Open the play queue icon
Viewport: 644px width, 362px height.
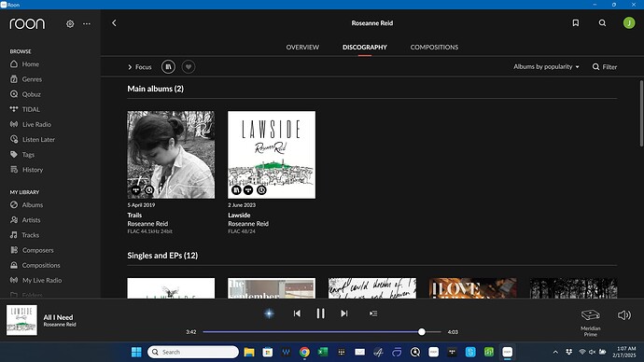pyautogui.click(x=373, y=313)
